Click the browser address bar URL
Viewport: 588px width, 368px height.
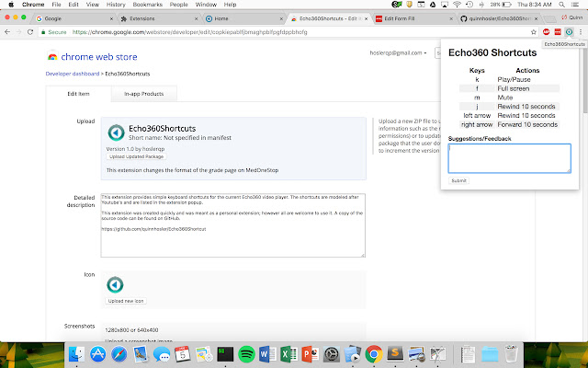(190, 32)
